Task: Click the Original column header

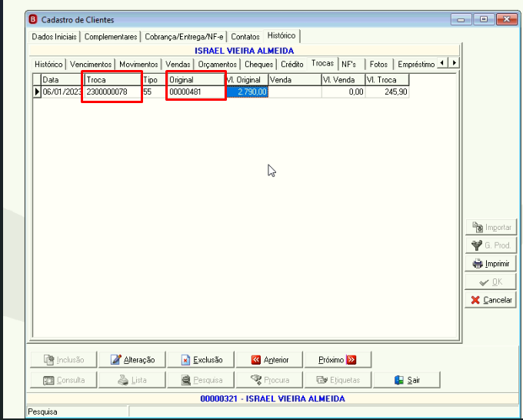Action: (196, 80)
